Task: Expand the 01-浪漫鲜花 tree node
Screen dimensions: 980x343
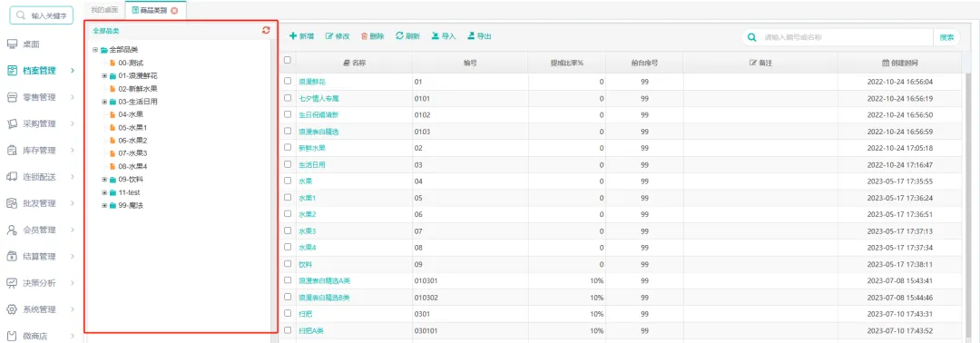Action: tap(104, 75)
